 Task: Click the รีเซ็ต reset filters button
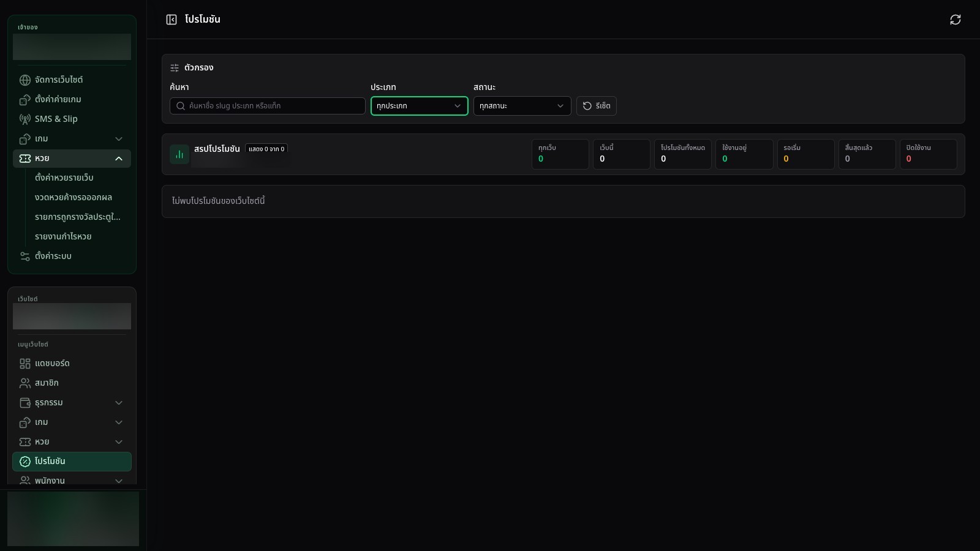pyautogui.click(x=597, y=106)
